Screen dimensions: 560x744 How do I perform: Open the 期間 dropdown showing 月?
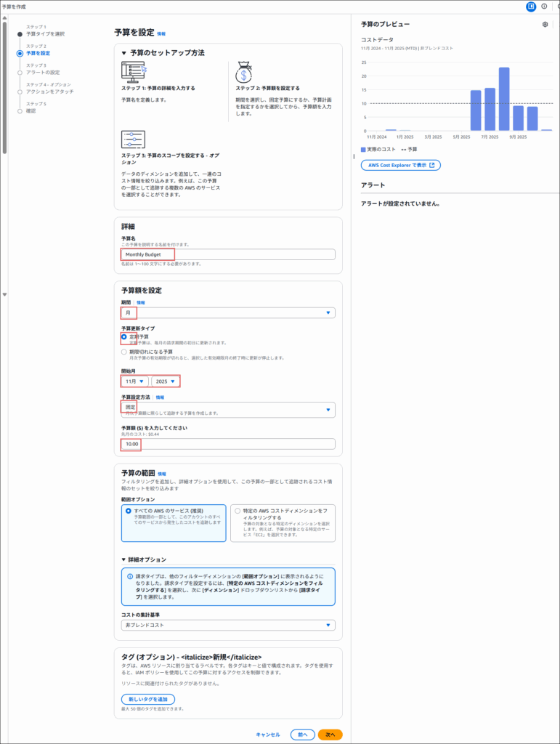[x=228, y=312]
